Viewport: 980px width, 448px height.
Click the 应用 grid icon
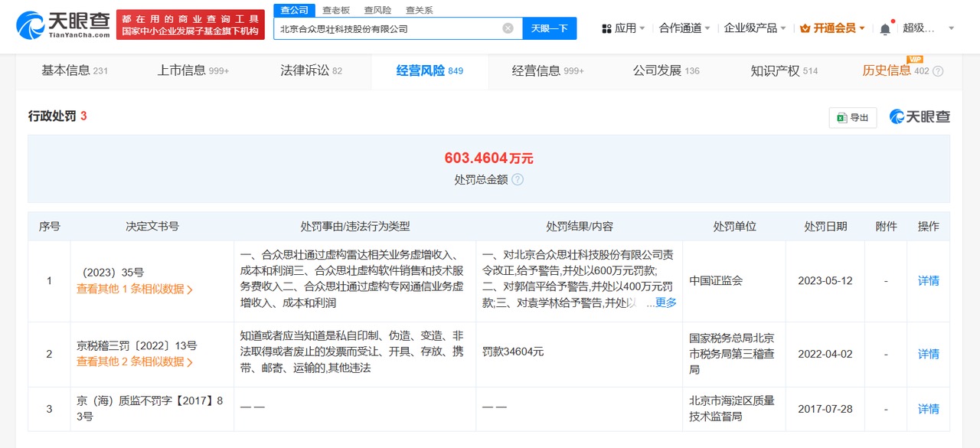click(x=606, y=28)
